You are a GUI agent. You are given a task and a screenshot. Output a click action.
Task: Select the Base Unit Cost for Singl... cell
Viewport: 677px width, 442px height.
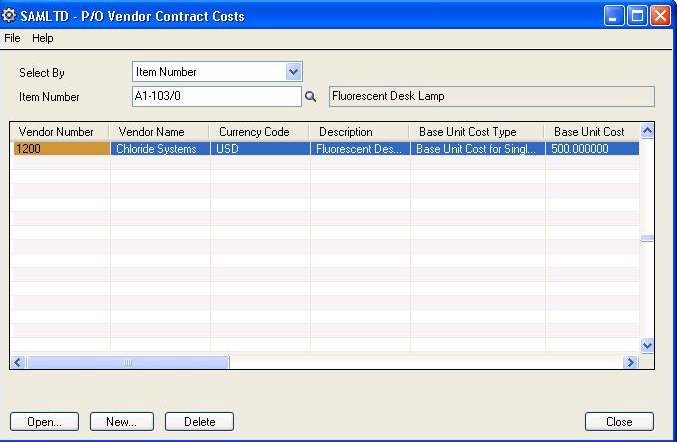[478, 148]
